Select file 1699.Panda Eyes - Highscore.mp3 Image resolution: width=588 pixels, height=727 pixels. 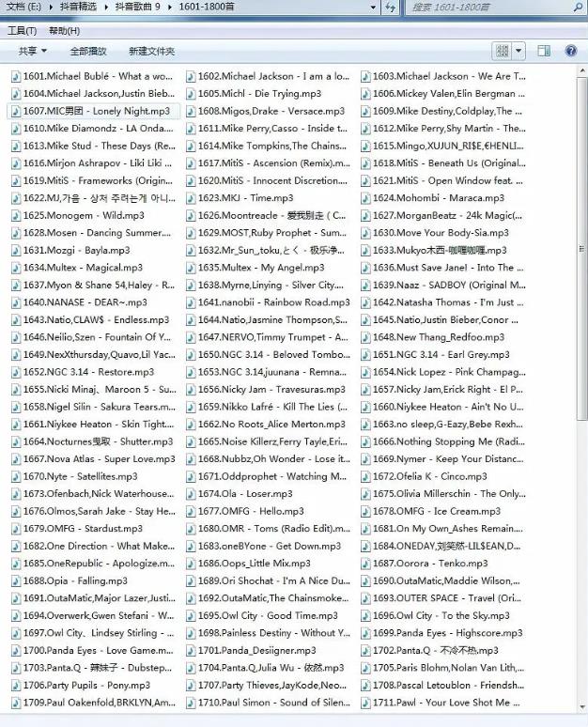click(441, 633)
